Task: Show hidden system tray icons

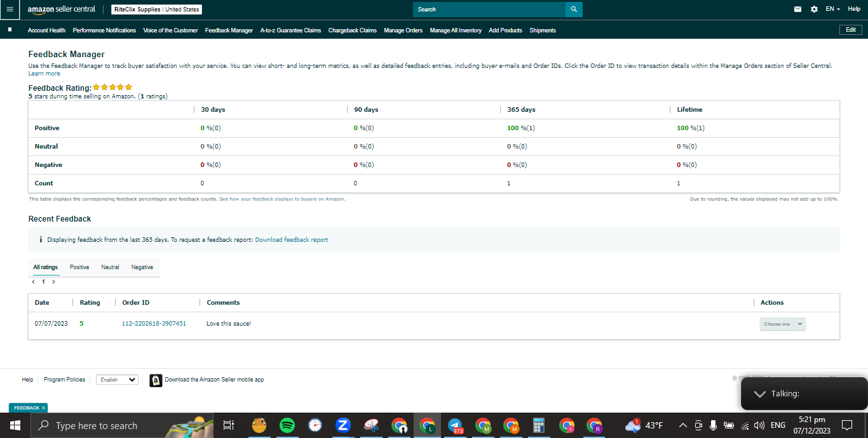Action: [683, 425]
